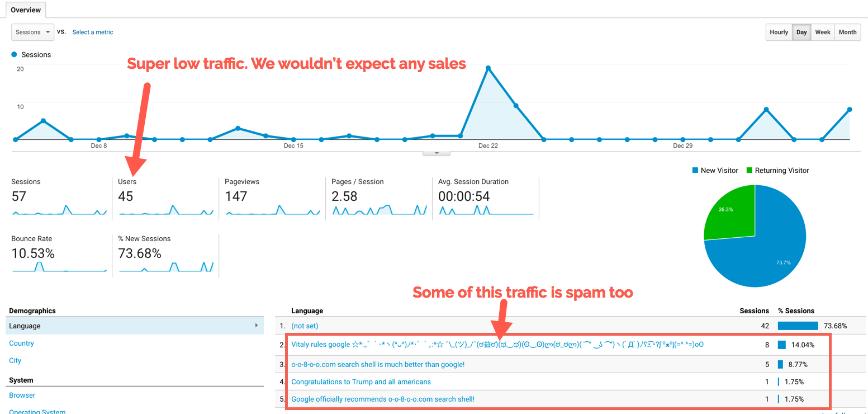Select City in the Demographics sidebar
Screen dimensions: 868x414
15,360
